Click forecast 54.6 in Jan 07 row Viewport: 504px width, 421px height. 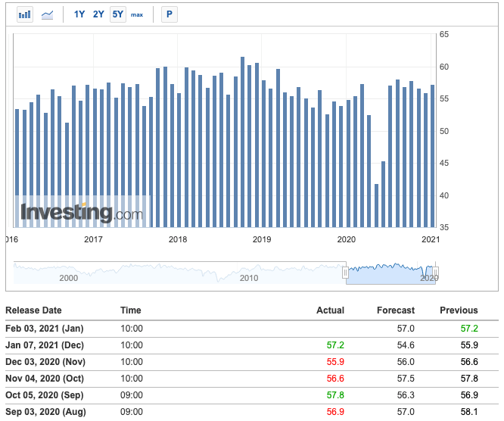coord(406,345)
